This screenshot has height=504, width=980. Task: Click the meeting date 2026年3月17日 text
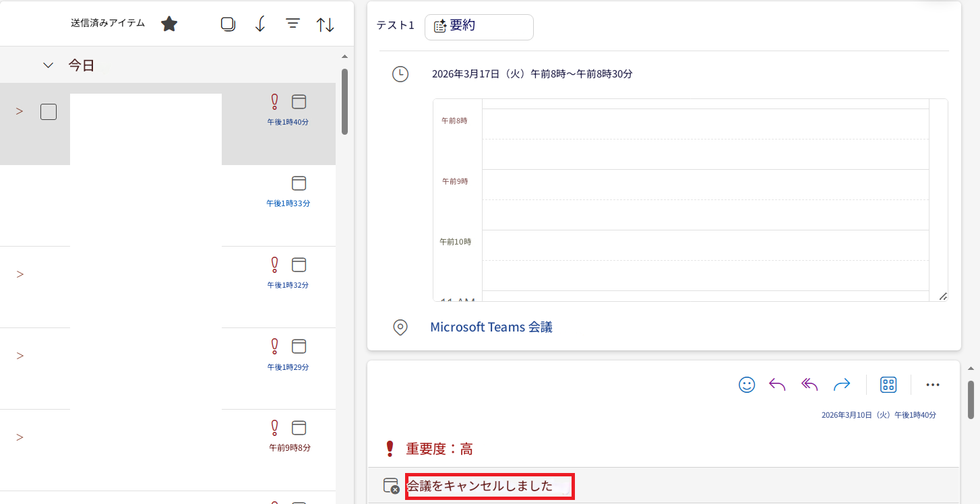pyautogui.click(x=532, y=74)
